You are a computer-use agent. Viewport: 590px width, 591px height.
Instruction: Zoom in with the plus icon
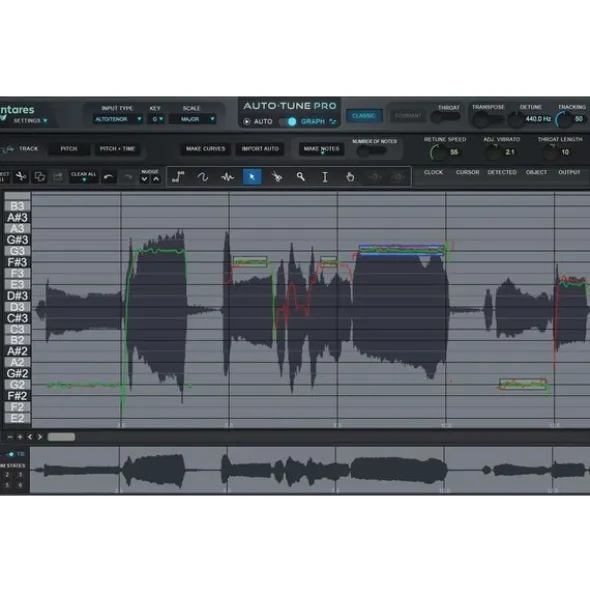pos(20,437)
